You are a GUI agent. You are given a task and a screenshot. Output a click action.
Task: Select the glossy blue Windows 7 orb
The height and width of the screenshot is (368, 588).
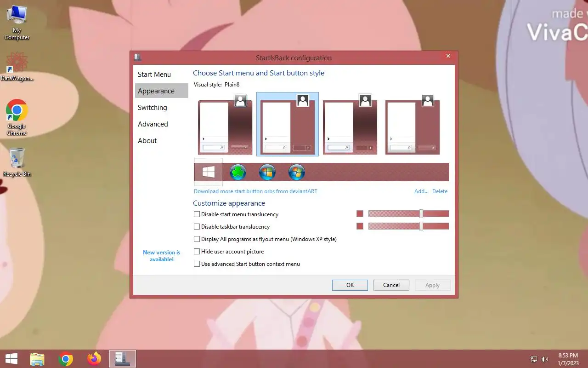point(297,172)
